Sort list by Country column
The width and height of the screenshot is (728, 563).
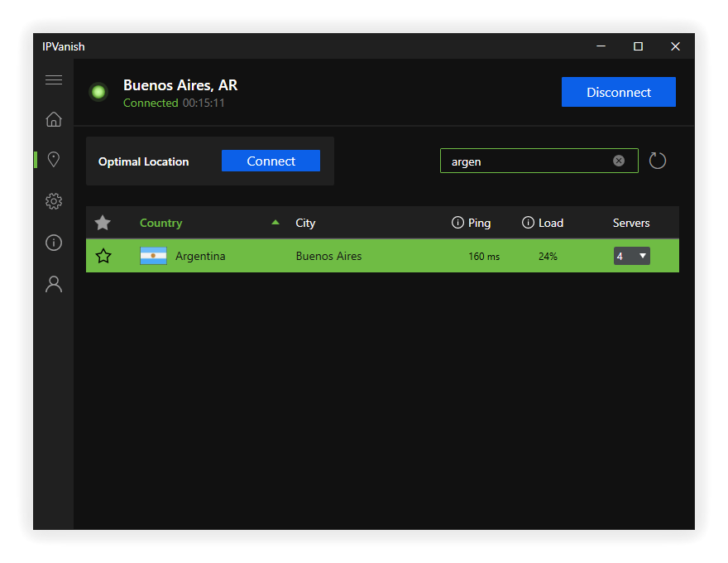click(160, 223)
